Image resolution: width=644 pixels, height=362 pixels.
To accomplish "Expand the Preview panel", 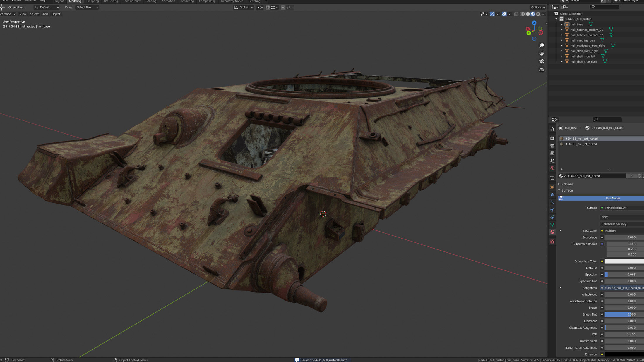I will click(567, 184).
